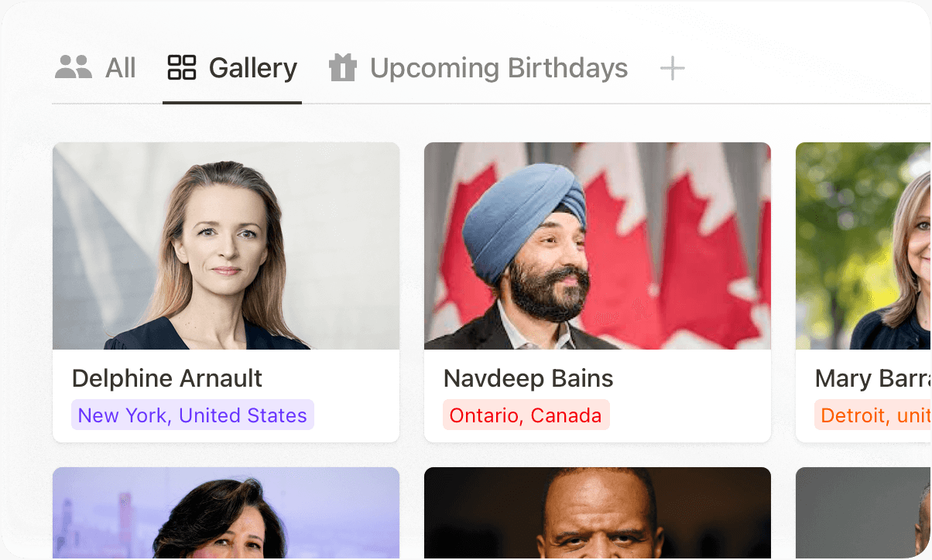932x560 pixels.
Task: Open Delphine Arnault's photo
Action: click(226, 246)
